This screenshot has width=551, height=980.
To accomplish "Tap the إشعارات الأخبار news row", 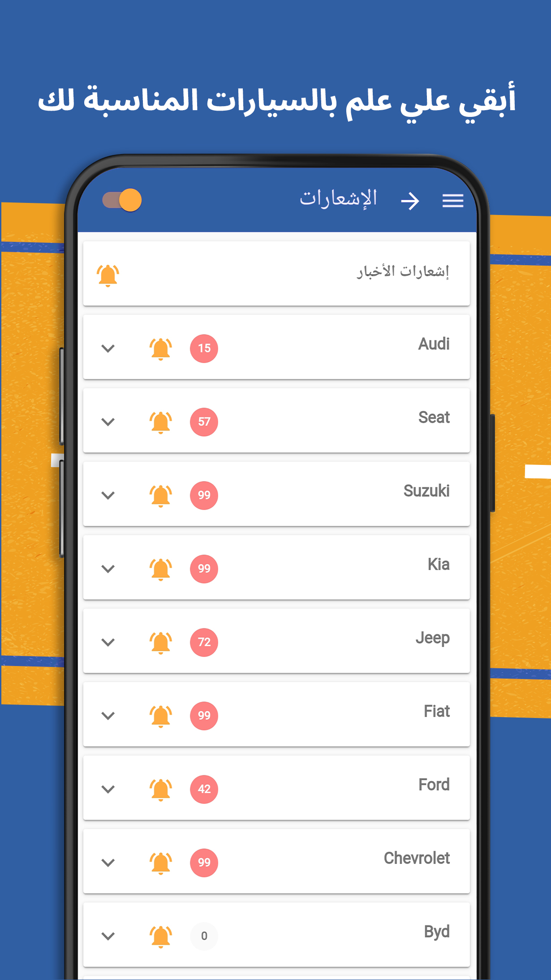I will point(276,274).
